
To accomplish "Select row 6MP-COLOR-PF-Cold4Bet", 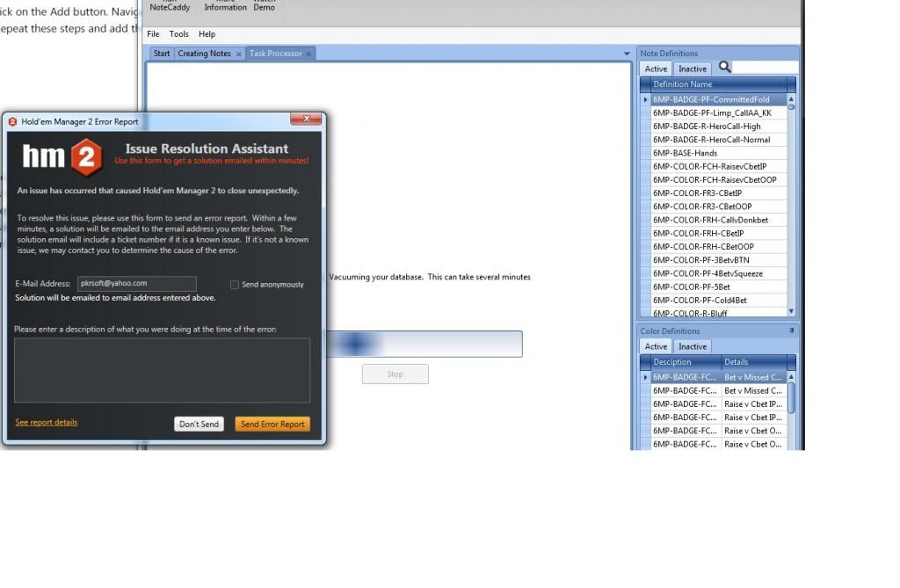I will (x=719, y=301).
